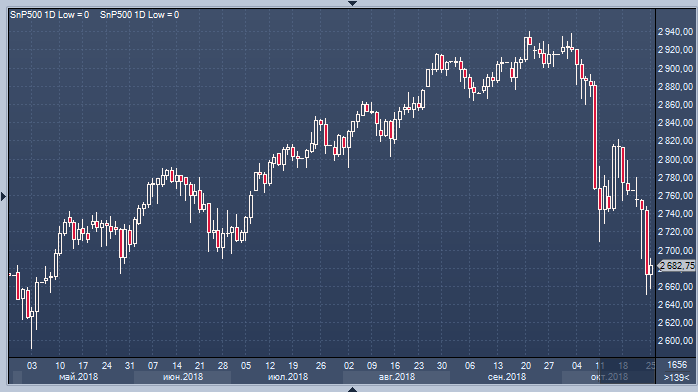Click date tick 17 on time axis
The height and width of the screenshot is (392, 698).
[83, 366]
